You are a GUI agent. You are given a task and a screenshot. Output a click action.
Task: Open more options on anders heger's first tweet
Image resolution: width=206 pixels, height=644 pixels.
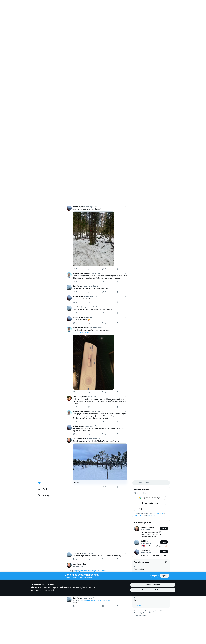[126, 207]
